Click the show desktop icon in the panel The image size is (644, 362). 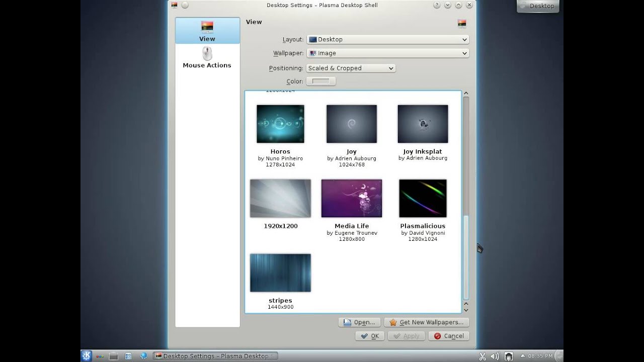(114, 356)
